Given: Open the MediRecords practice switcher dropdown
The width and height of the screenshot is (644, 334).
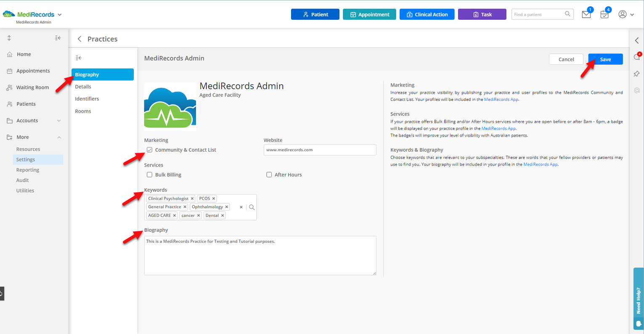Looking at the screenshot, I should coord(60,15).
